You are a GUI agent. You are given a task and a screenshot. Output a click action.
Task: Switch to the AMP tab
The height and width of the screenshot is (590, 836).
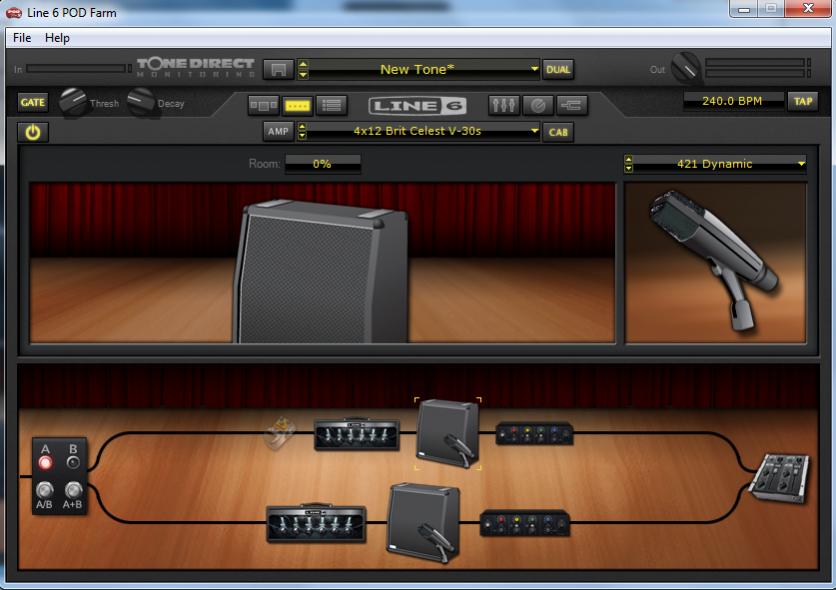point(278,132)
